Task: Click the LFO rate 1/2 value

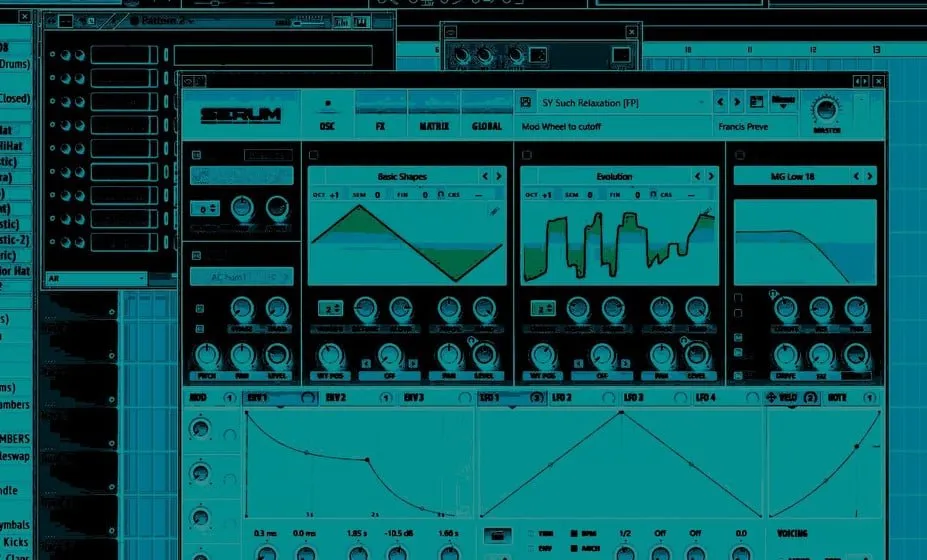Action: pyautogui.click(x=625, y=533)
